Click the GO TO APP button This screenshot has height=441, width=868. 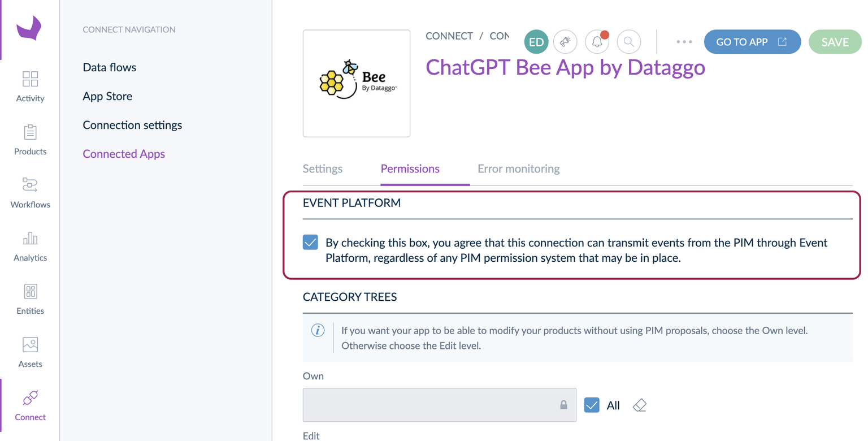point(752,42)
